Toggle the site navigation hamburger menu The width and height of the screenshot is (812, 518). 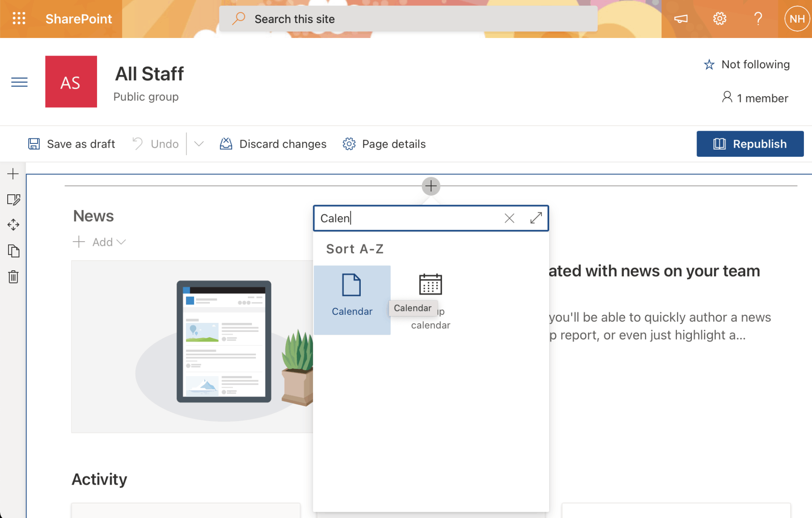(x=19, y=82)
